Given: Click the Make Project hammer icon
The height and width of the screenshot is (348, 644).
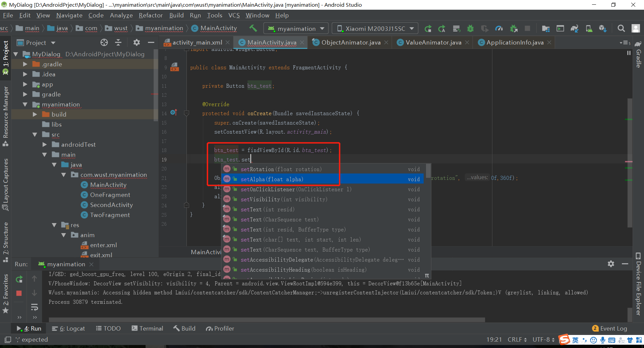Looking at the screenshot, I should (253, 28).
